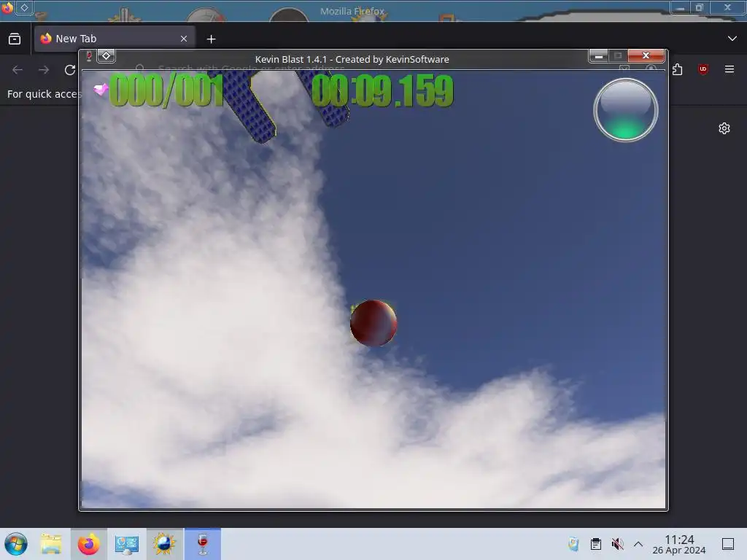
Task: Click the disabled Kevin Blast maximize button
Action: tap(618, 56)
